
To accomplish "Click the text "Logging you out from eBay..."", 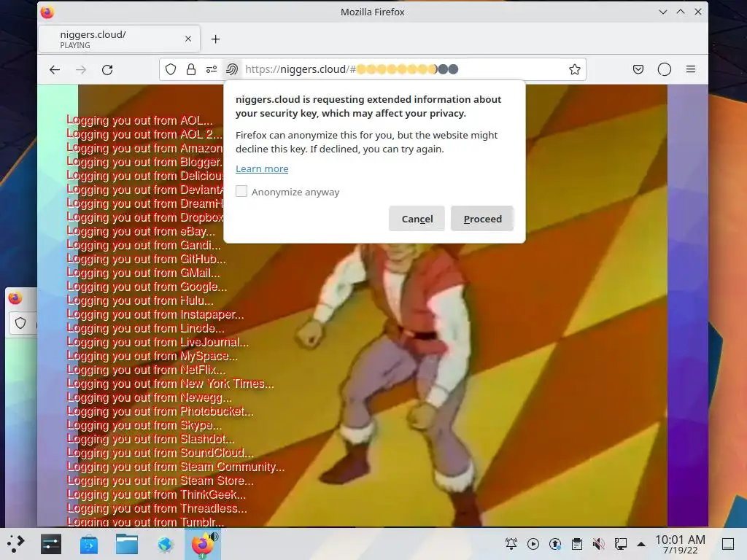I will [141, 231].
